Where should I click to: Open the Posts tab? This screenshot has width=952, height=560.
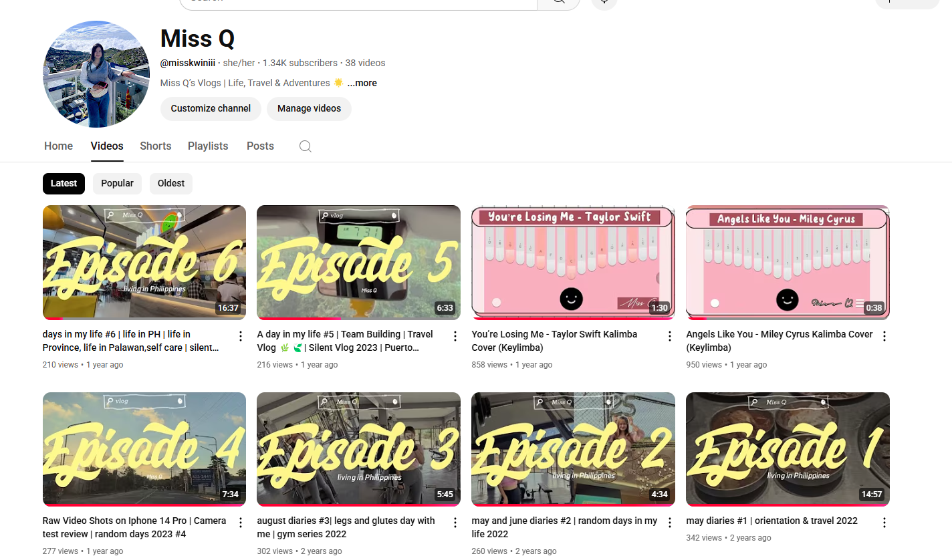click(x=260, y=146)
